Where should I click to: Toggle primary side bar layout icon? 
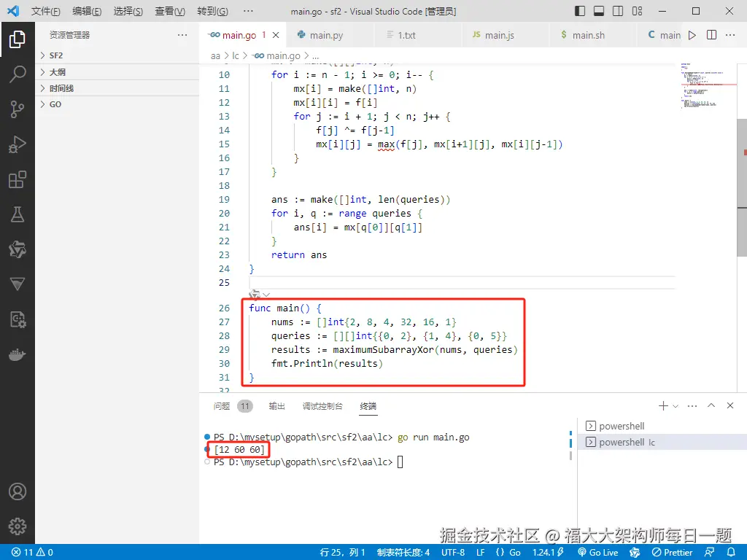tap(580, 11)
